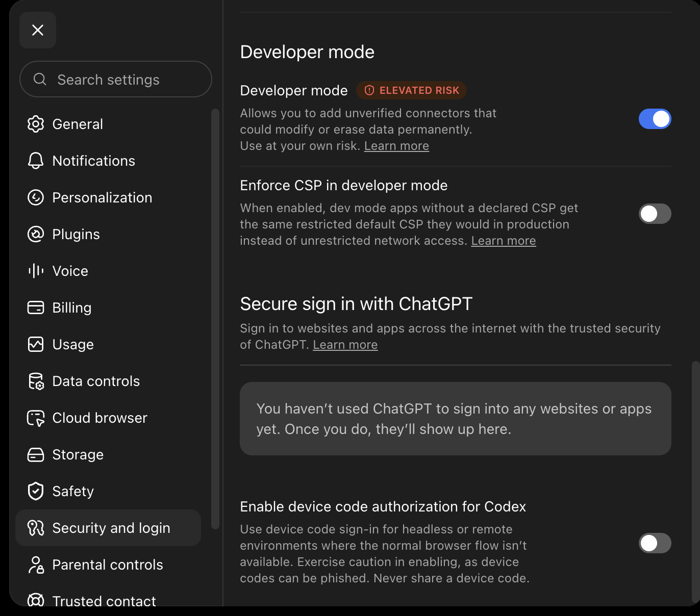
Task: Go to Cloud browser settings
Action: pyautogui.click(x=108, y=418)
